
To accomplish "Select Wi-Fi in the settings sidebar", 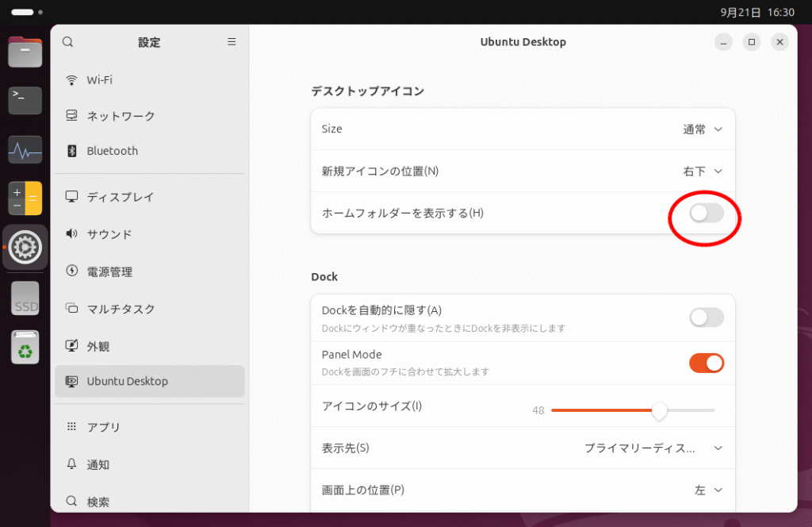I will tap(150, 80).
